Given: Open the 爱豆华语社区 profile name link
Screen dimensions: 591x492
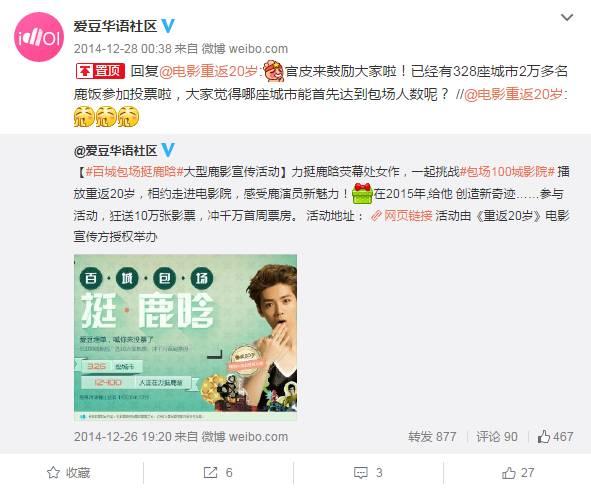Looking at the screenshot, I should pos(115,26).
